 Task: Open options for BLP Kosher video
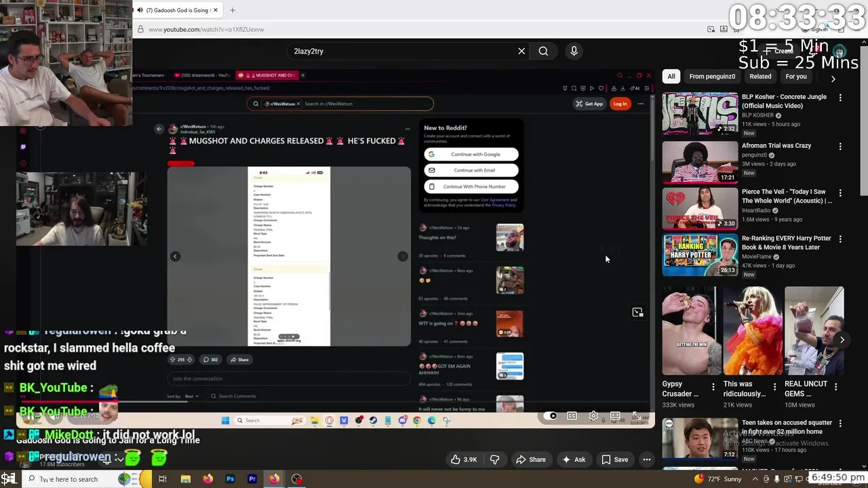(840, 98)
